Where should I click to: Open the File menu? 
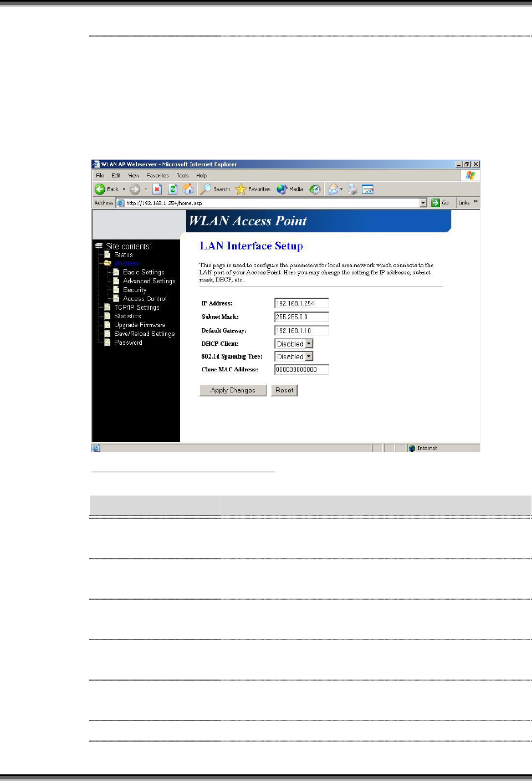point(100,175)
